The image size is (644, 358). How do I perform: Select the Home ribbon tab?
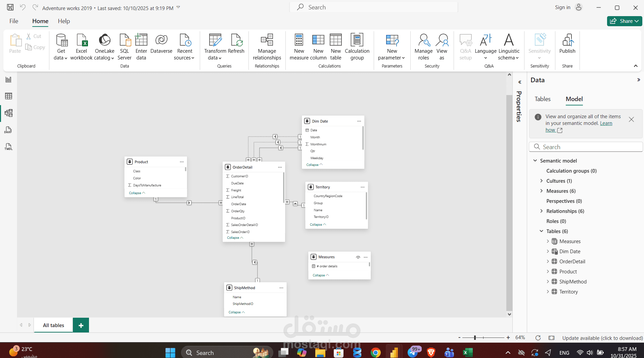40,21
